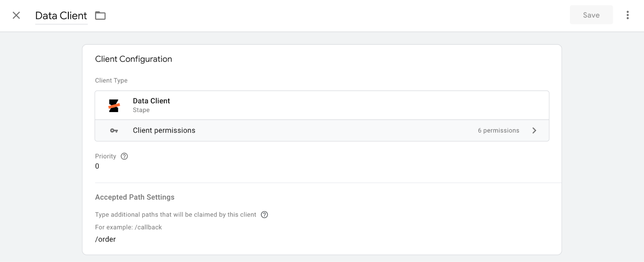Viewport: 644px width, 262px height.
Task: Expand Client permissions with the chevron
Action: click(535, 130)
